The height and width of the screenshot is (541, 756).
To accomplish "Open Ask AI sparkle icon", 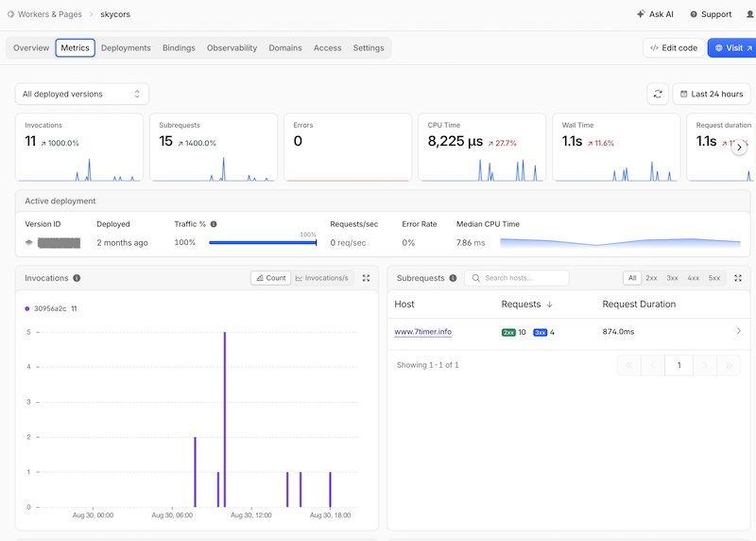I will pyautogui.click(x=641, y=14).
